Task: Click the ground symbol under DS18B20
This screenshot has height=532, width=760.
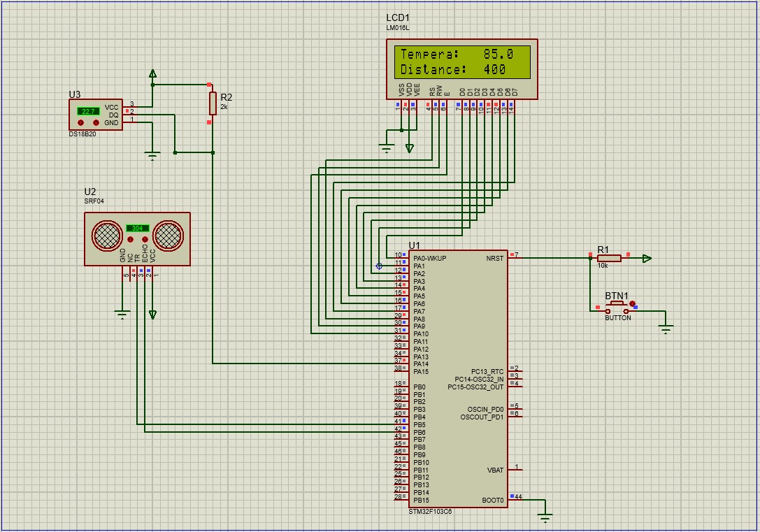Action: click(x=152, y=152)
